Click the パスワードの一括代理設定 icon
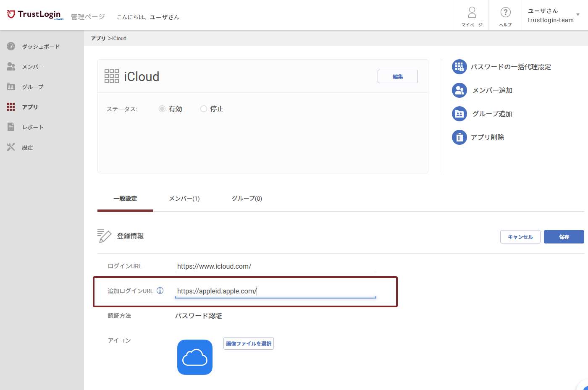 coord(459,67)
